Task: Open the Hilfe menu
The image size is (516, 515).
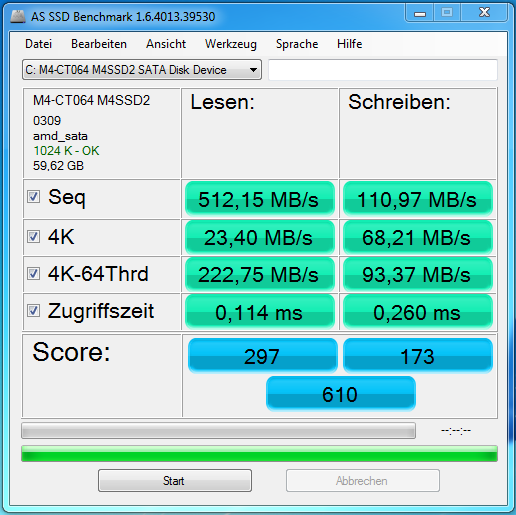Action: click(x=350, y=44)
